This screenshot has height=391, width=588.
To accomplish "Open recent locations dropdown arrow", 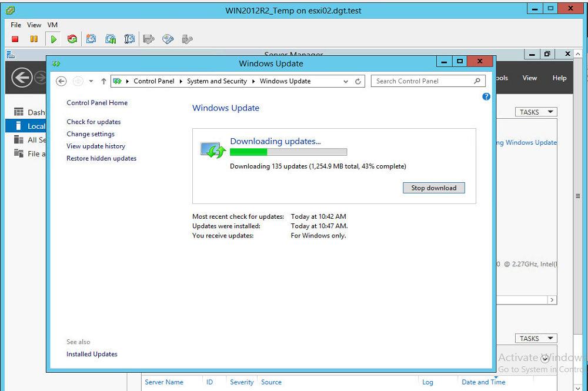I will pos(91,81).
